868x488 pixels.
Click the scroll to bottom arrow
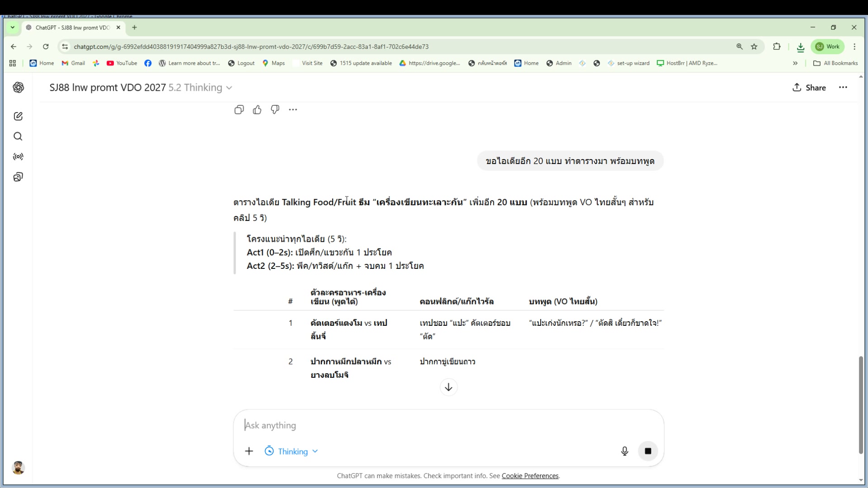(x=448, y=387)
